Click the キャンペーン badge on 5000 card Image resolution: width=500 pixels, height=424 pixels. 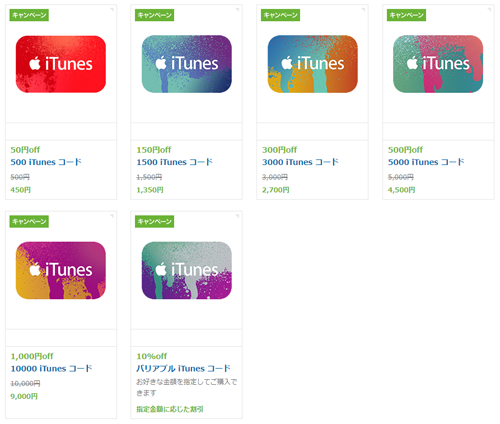point(406,15)
